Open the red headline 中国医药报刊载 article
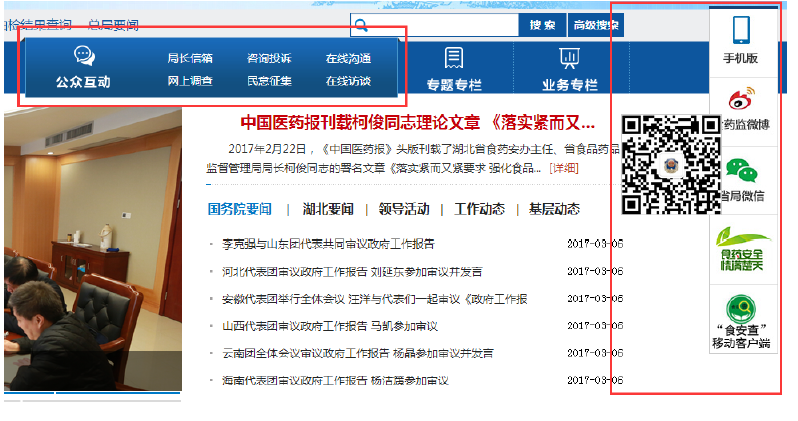Screen dimensions: 798x421 pos(418,123)
